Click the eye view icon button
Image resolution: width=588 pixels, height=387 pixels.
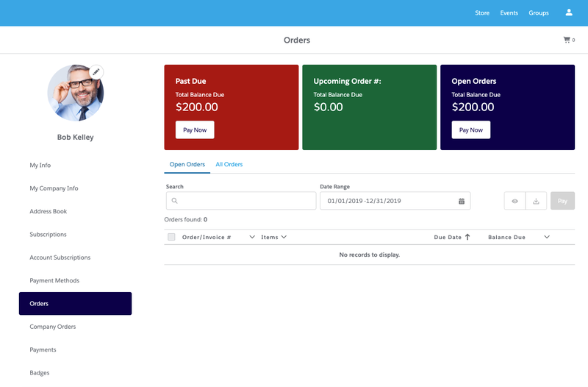click(x=515, y=201)
